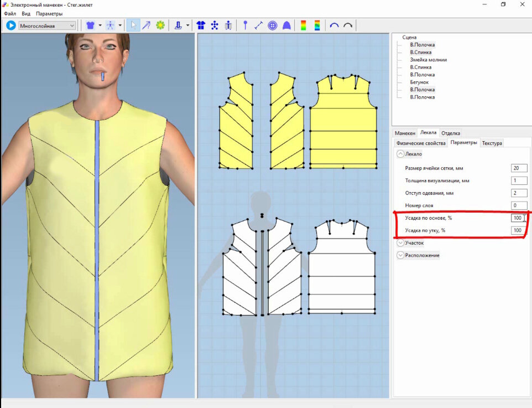Click the scattered dots arrangement icon
Screen dimensions: 532x408
tap(215, 25)
